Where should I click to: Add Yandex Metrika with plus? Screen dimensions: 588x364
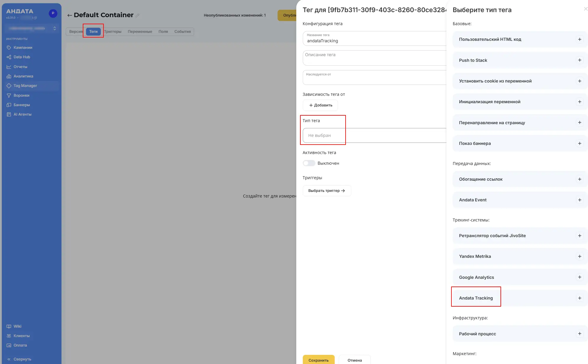(x=579, y=256)
